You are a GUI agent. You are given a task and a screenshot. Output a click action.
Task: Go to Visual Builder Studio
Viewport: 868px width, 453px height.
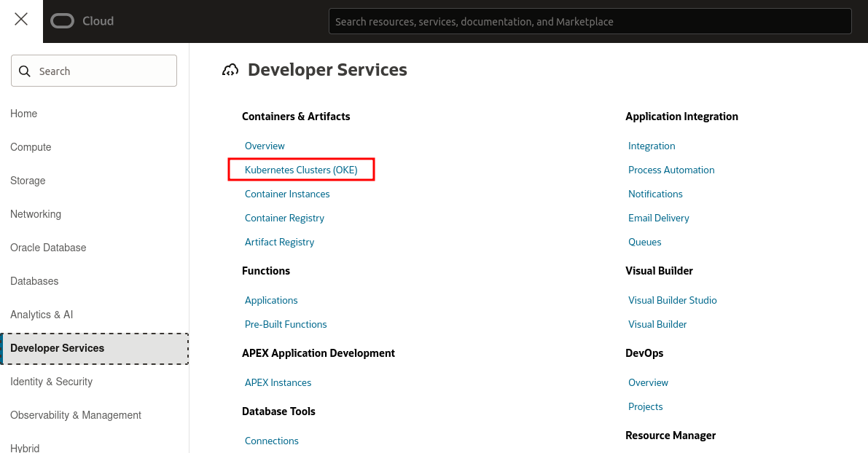pos(672,300)
